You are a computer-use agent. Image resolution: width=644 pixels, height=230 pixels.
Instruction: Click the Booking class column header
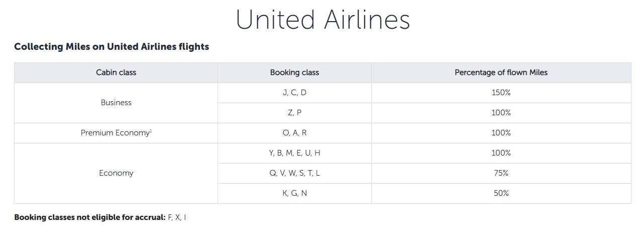click(294, 72)
